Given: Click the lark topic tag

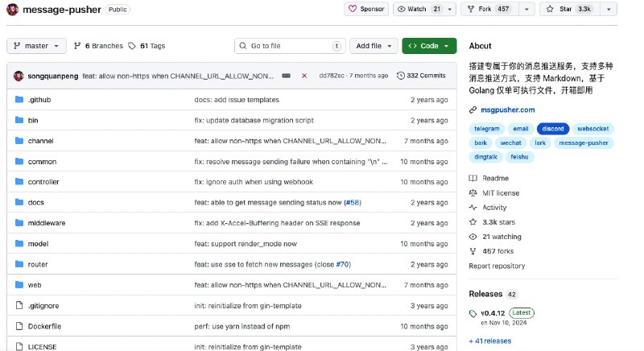Looking at the screenshot, I should tap(540, 142).
